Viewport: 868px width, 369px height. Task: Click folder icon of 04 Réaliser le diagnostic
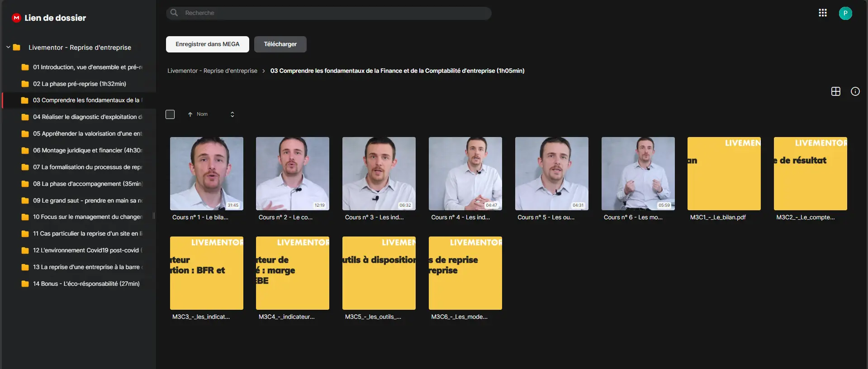(25, 117)
